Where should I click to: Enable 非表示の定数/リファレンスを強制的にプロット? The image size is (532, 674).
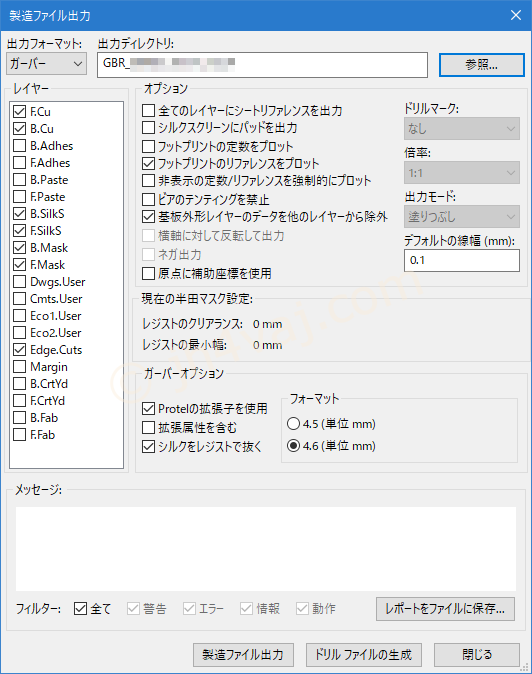pyautogui.click(x=148, y=181)
